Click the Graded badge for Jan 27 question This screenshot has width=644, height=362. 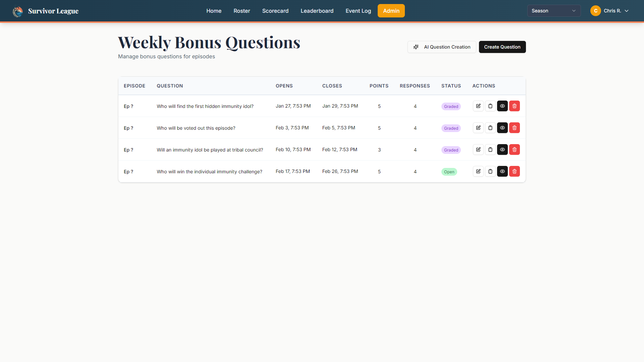pos(451,107)
